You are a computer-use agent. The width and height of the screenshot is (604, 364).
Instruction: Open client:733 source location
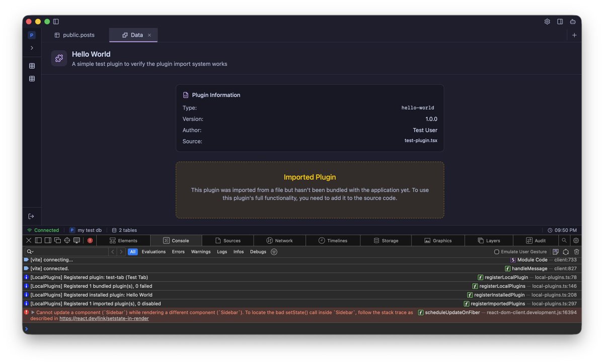565,259
